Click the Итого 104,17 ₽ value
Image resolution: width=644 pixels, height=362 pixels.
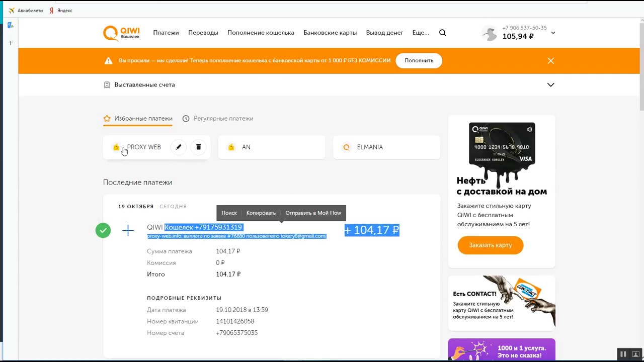(x=228, y=275)
